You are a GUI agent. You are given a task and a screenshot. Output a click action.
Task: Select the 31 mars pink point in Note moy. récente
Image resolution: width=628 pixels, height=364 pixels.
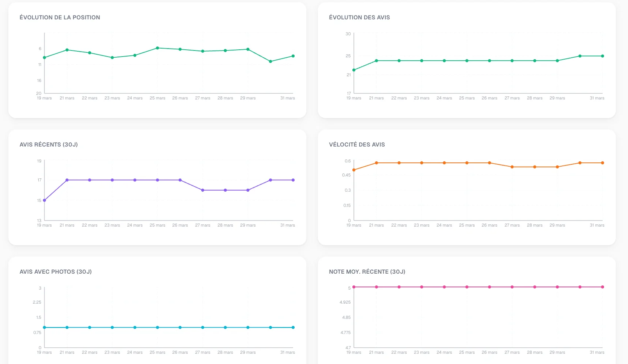[603, 287]
